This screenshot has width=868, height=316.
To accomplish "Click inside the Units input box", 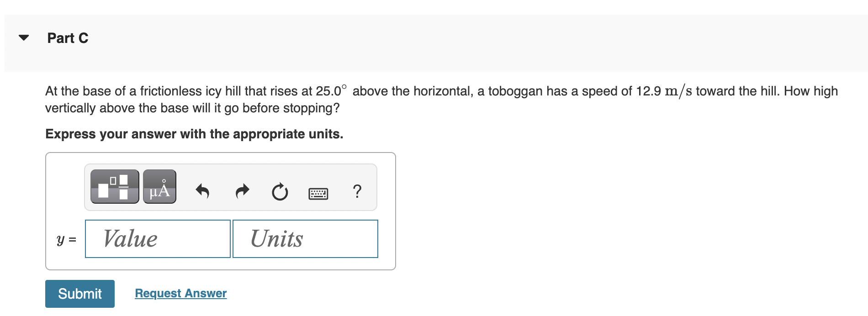I will click(305, 238).
